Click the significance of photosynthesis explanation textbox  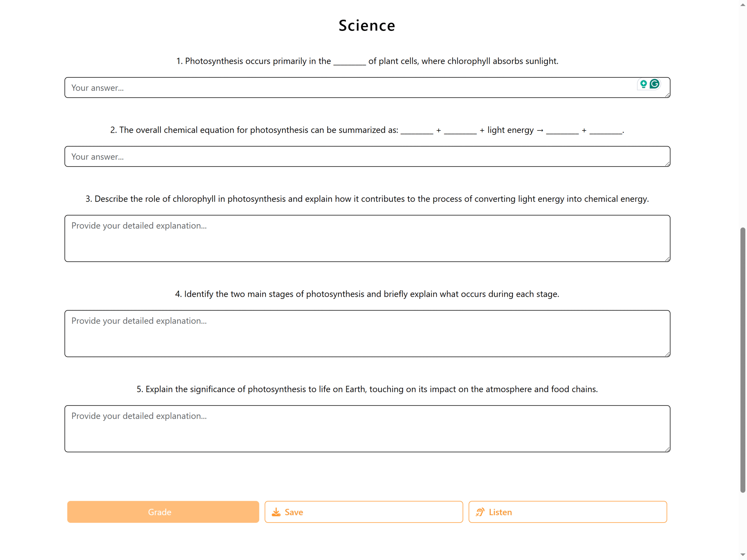(x=367, y=429)
